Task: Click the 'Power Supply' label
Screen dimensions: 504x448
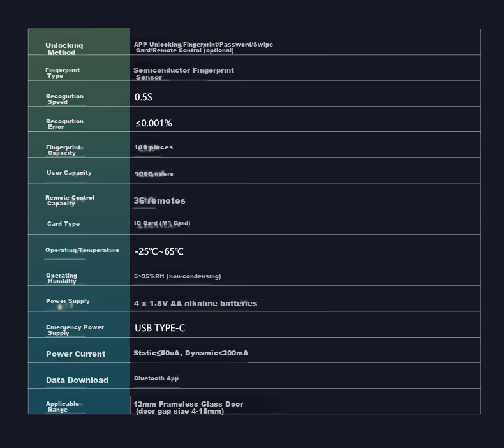Action: (x=68, y=301)
